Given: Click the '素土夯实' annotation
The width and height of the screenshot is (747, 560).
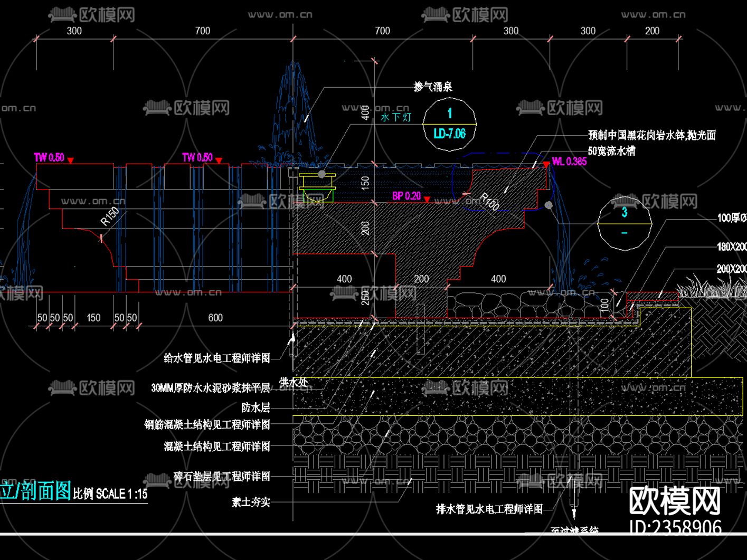Looking at the screenshot, I should coord(251,502).
